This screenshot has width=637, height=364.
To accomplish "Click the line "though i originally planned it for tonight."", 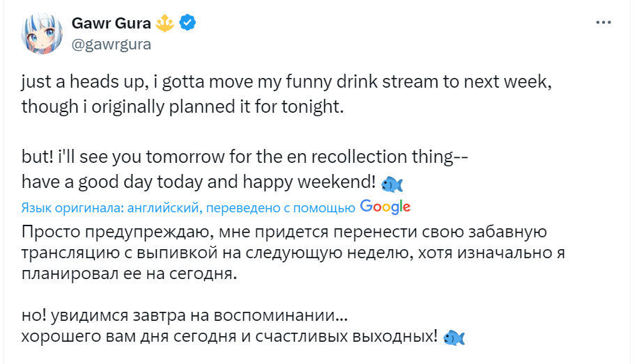I will (x=183, y=106).
